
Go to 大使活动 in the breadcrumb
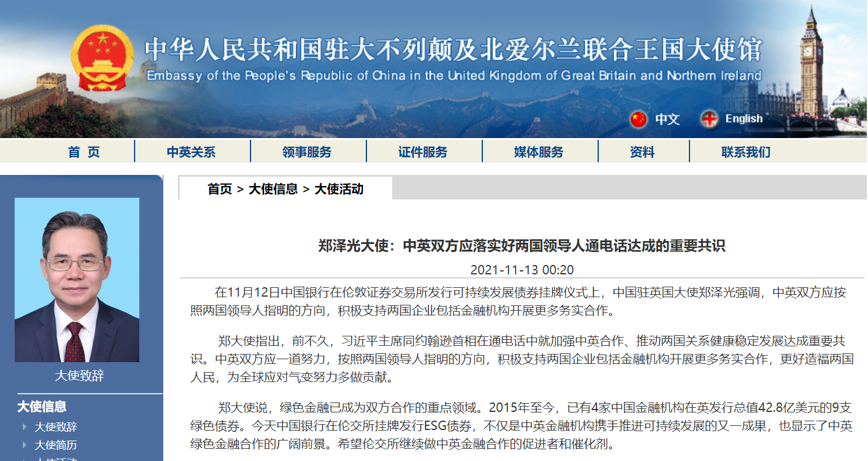pyautogui.click(x=339, y=189)
